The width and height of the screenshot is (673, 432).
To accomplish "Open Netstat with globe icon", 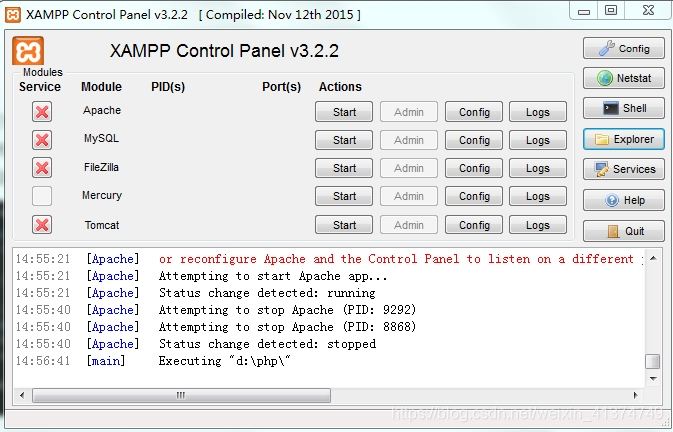I will coord(624,78).
